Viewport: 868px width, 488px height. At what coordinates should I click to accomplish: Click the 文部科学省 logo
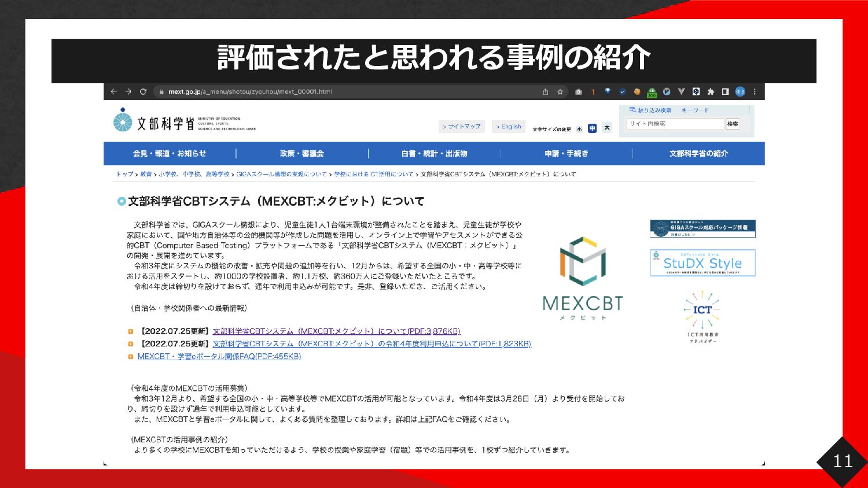184,120
